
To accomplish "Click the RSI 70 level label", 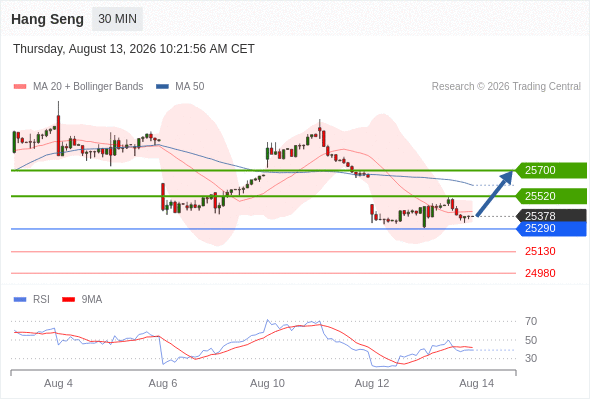I will pyautogui.click(x=531, y=321).
